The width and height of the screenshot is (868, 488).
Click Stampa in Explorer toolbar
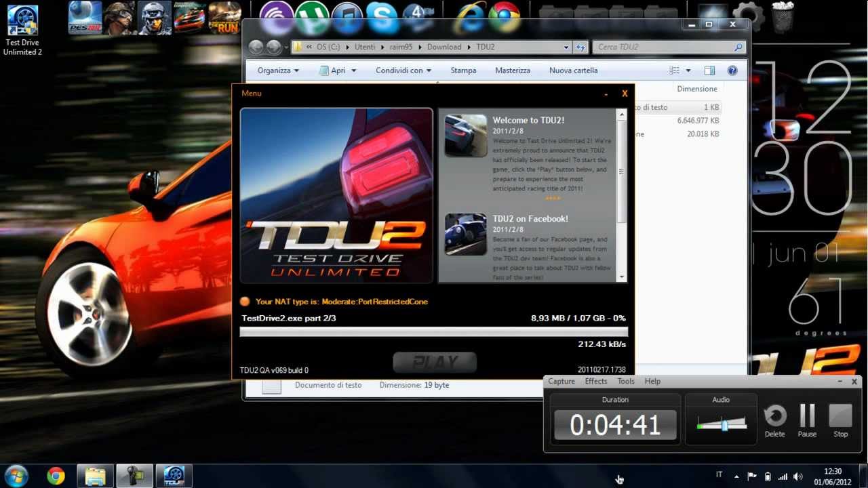pyautogui.click(x=463, y=70)
